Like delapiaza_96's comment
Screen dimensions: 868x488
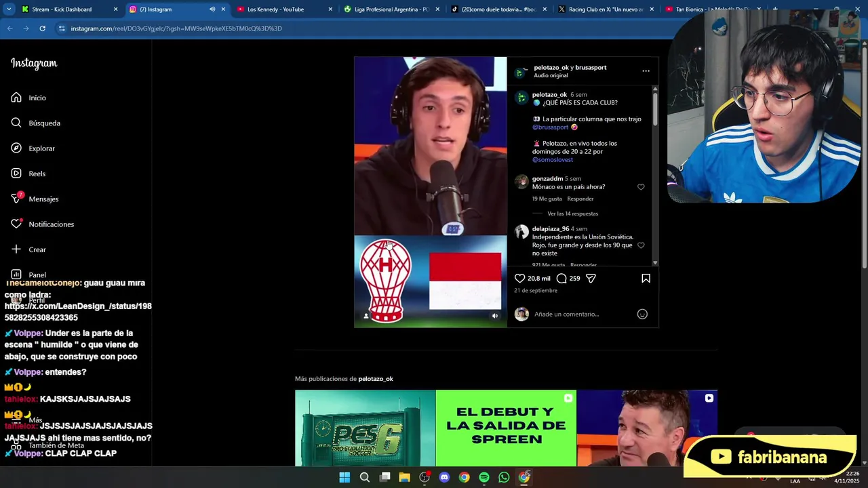pyautogui.click(x=641, y=245)
